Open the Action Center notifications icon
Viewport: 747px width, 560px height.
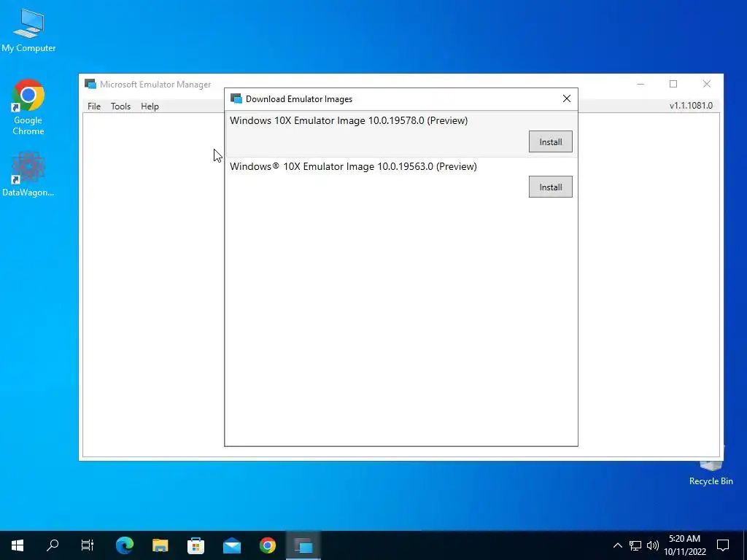(x=723, y=545)
